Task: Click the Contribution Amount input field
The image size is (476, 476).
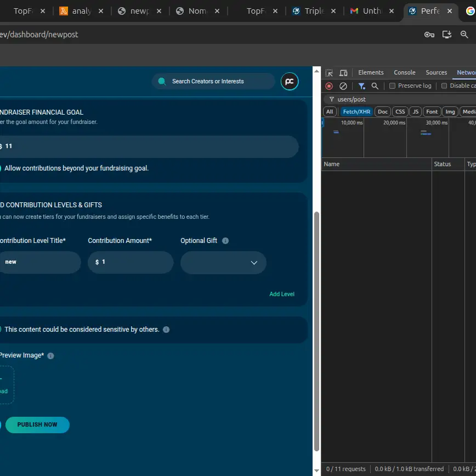Action: [131, 263]
